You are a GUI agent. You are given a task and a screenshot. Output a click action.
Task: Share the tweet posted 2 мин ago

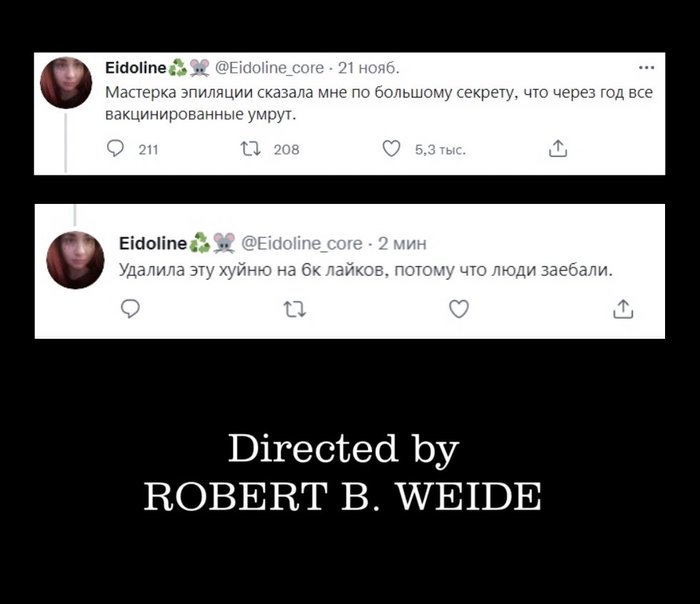coord(623,310)
